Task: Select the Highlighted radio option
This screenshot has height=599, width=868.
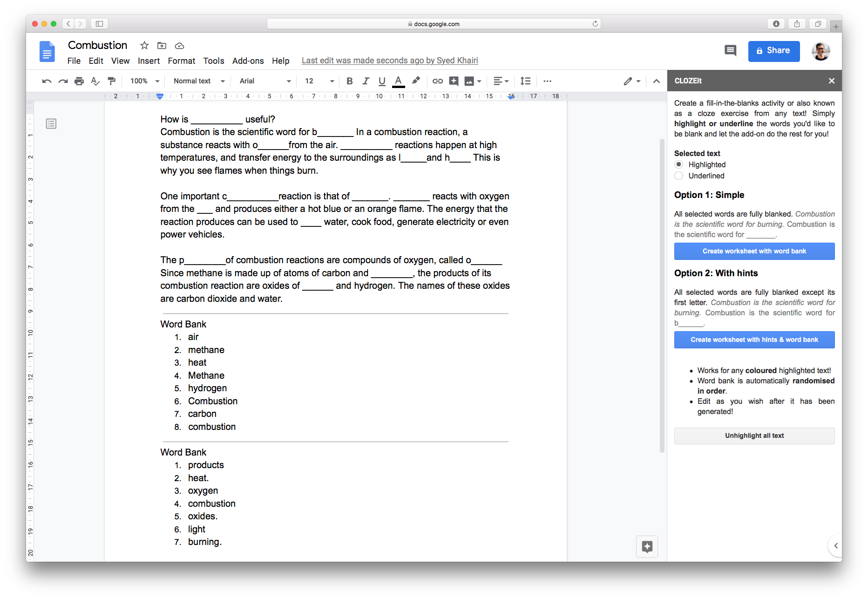Action: pos(679,164)
